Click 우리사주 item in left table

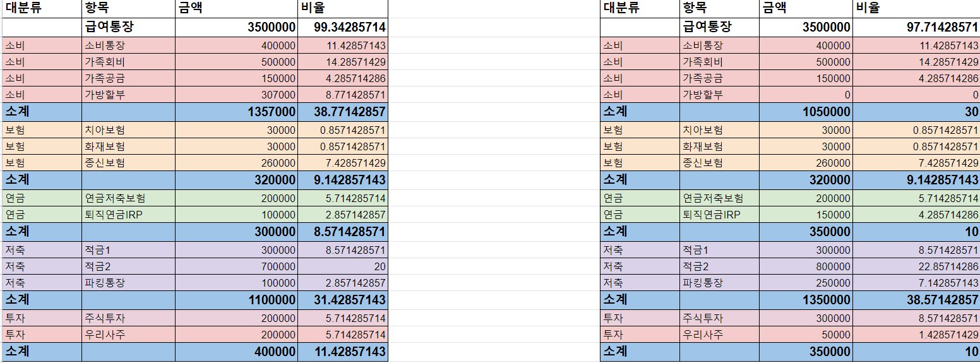[x=128, y=335]
